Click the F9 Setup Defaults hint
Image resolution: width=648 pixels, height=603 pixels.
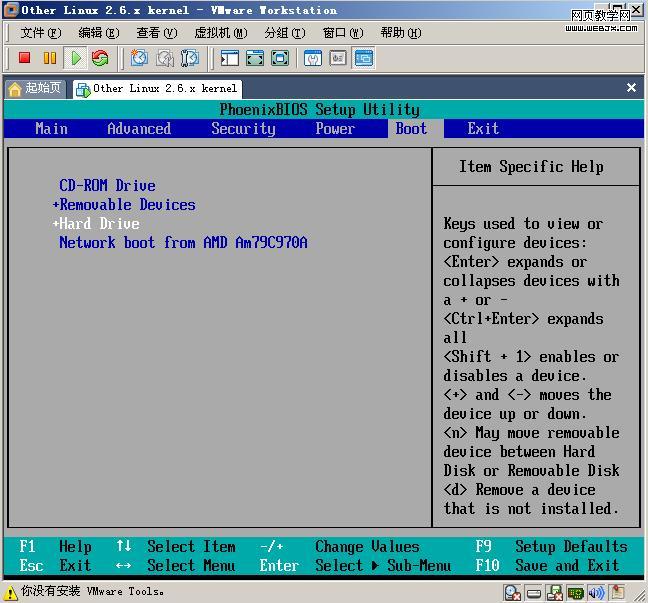click(x=551, y=546)
